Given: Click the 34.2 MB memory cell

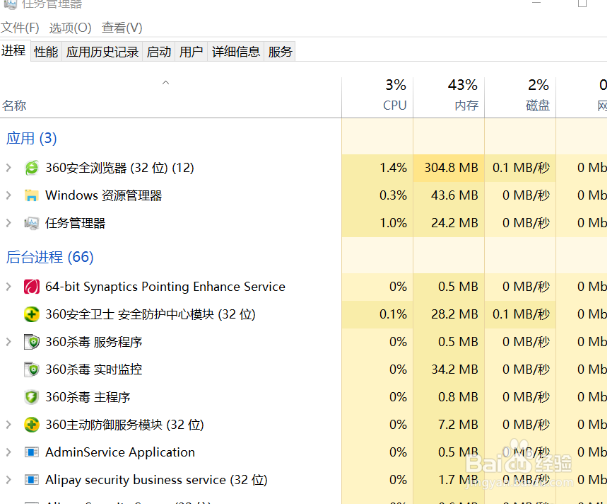Looking at the screenshot, I should point(449,369).
